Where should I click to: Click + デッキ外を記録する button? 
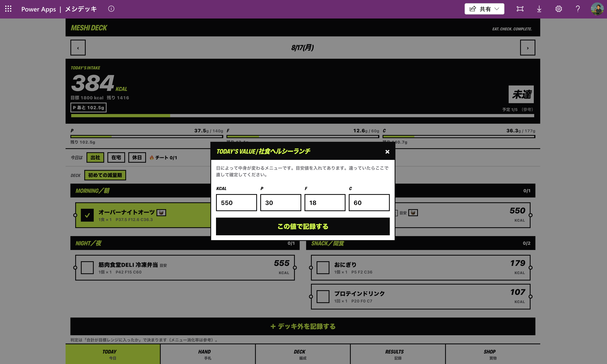(x=303, y=326)
